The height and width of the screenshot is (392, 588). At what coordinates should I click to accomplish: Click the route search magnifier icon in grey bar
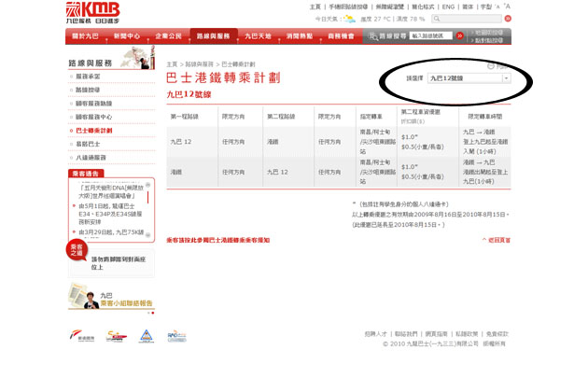[373, 36]
